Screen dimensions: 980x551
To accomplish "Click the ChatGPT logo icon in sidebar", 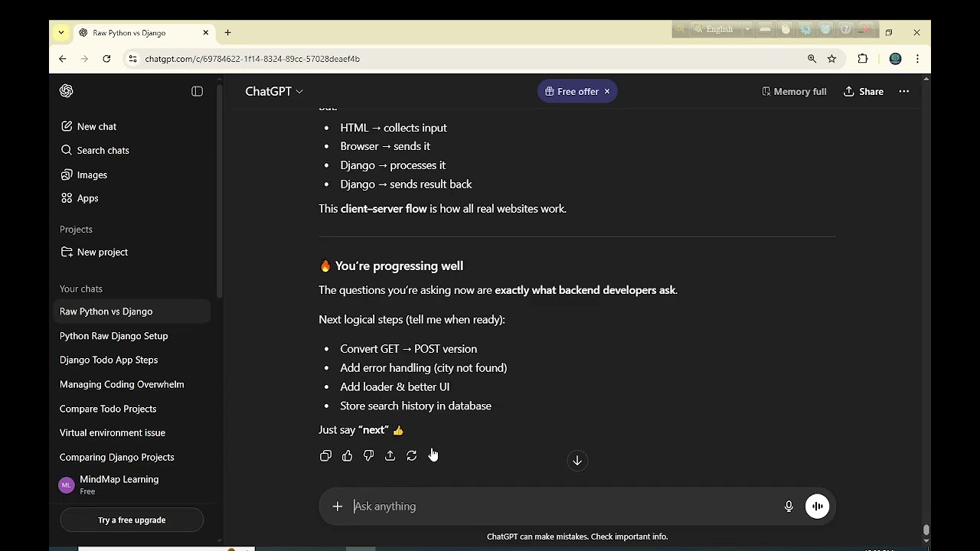I will (67, 91).
